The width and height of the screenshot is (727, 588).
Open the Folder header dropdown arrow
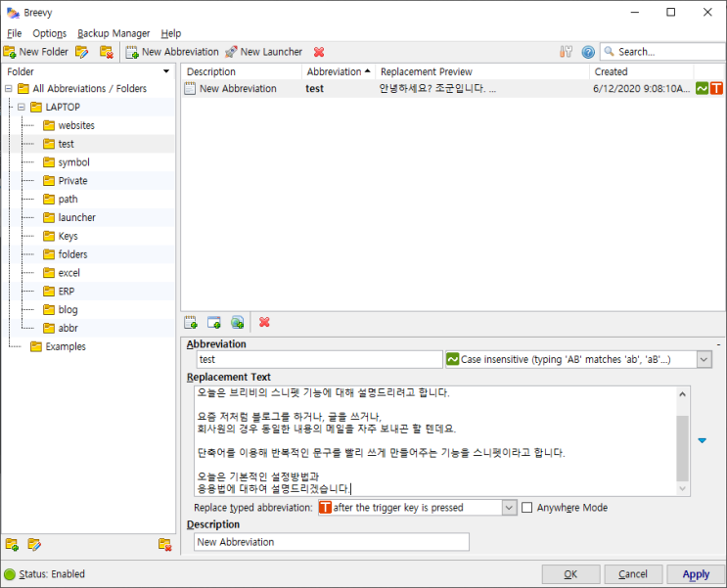click(x=166, y=71)
